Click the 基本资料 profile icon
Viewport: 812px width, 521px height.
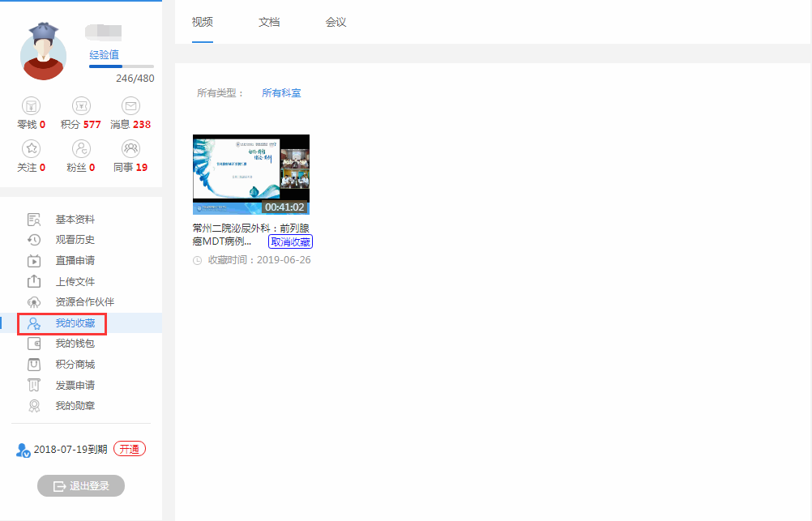pyautogui.click(x=34, y=220)
